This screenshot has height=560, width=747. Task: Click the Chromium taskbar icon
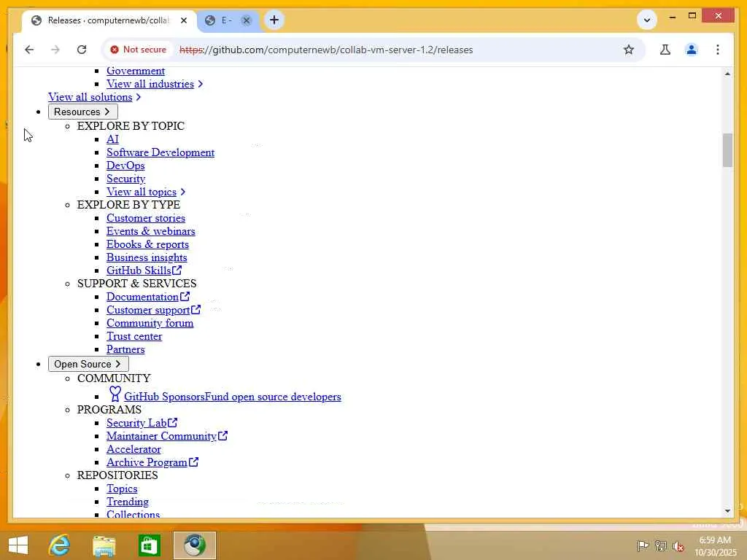click(194, 545)
